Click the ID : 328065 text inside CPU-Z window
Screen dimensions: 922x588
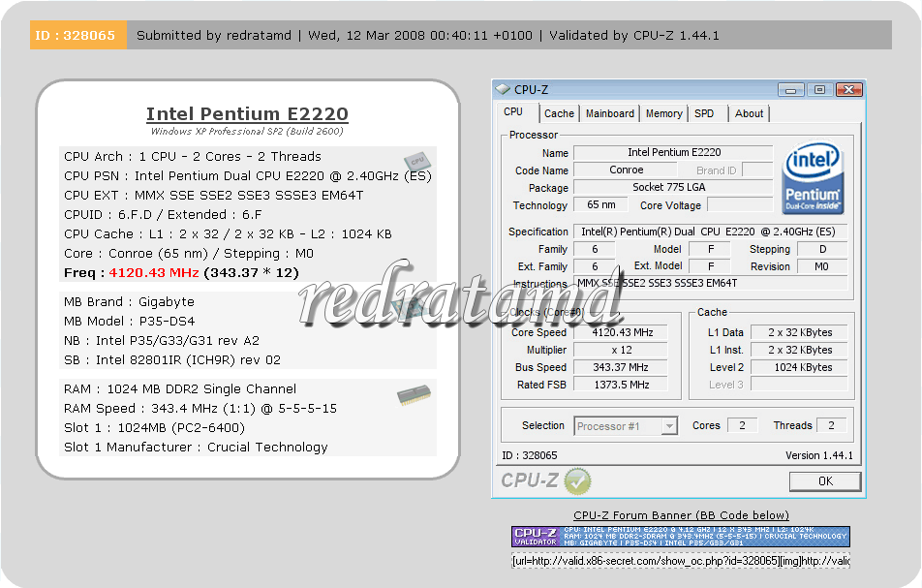[529, 455]
